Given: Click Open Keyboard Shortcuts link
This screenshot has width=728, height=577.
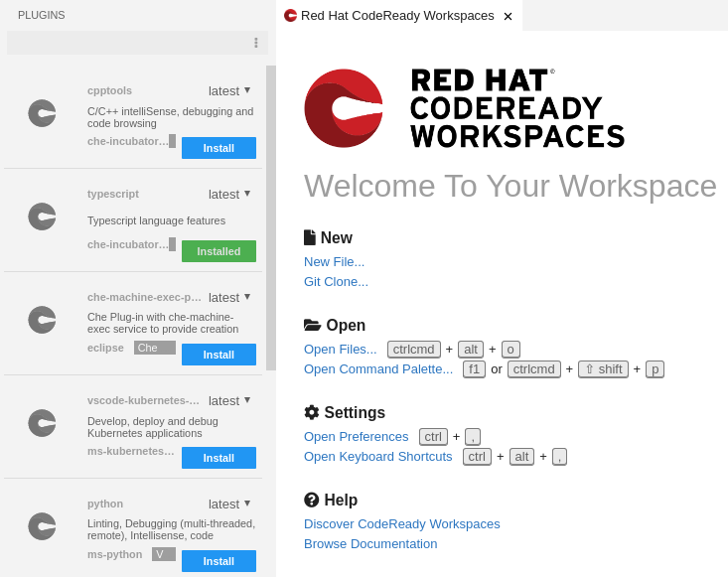Looking at the screenshot, I should pos(378,457).
